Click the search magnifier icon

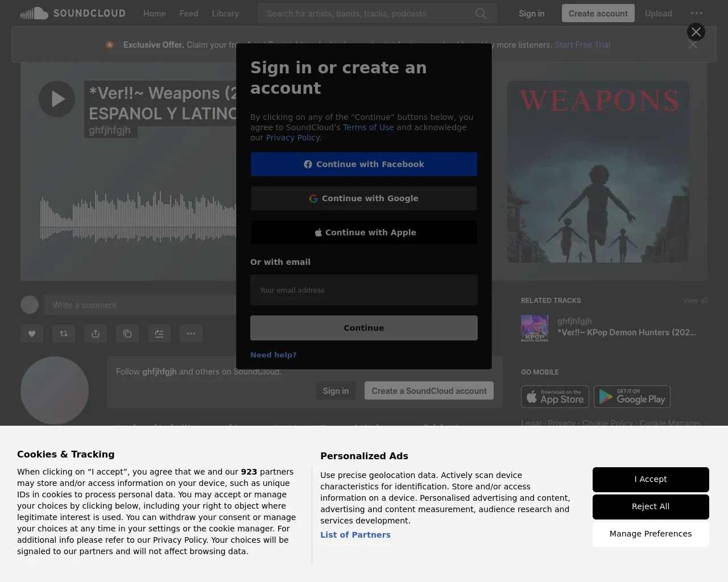481,13
